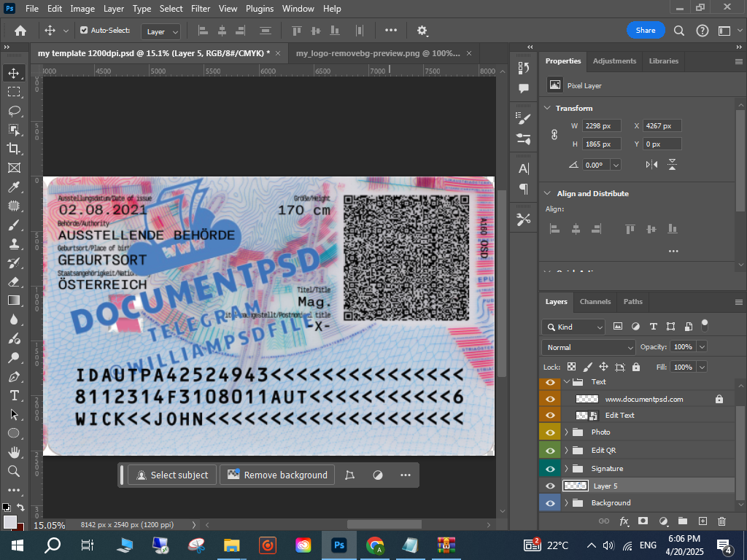Hide the Text group layer
Screen dimensions: 747x560
(550, 382)
